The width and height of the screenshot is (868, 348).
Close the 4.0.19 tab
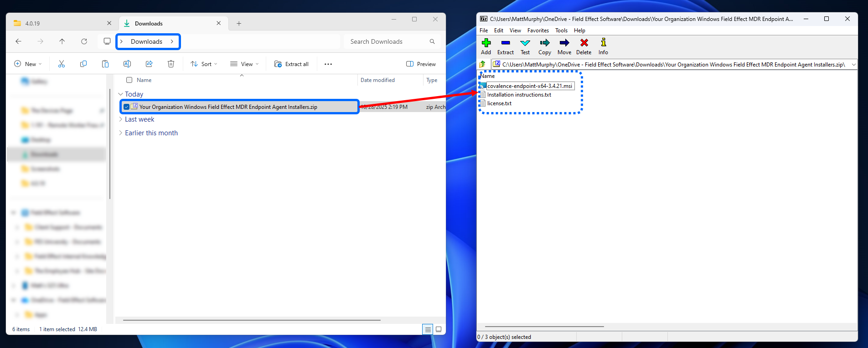coord(109,23)
